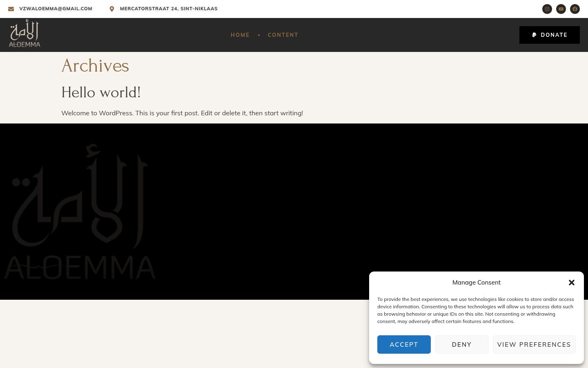Screen dimensions: 588x368
Task: Click the Manage Consent title
Action: (477, 283)
